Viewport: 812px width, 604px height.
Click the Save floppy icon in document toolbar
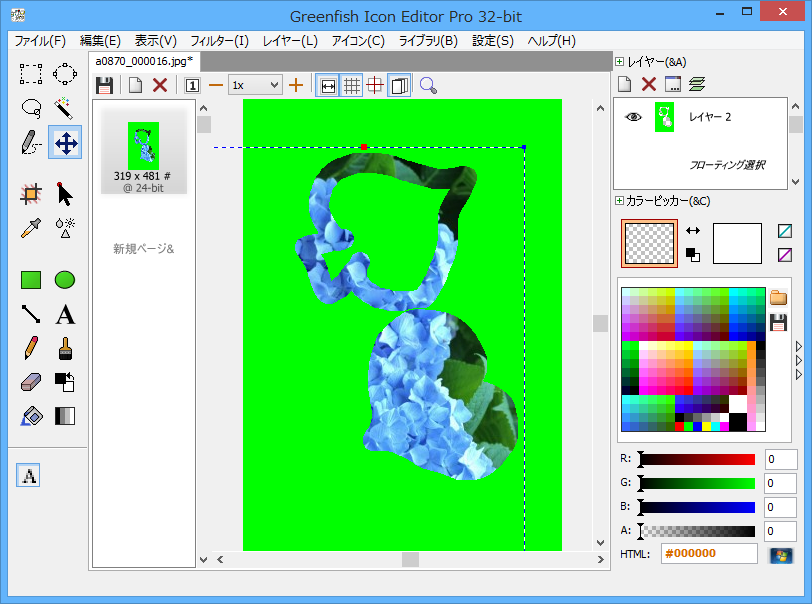tap(104, 85)
